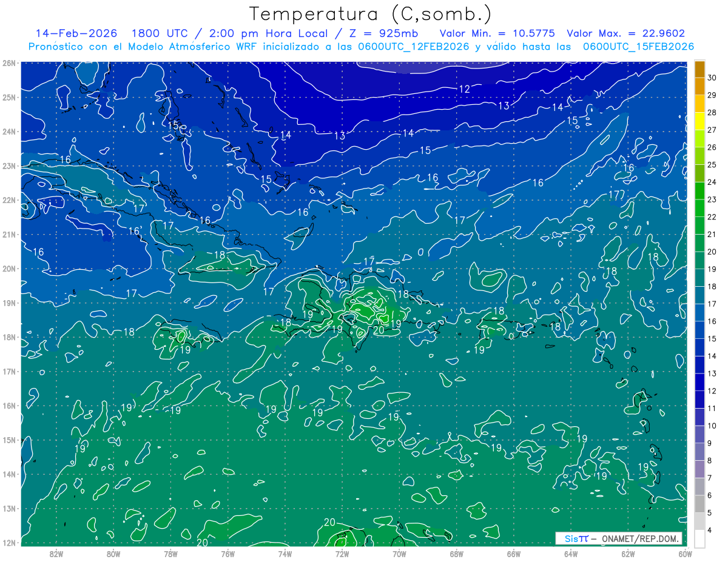This screenshot has height=562, width=728.
Task: Click 'Valor Max. = 22.9602' value
Action: tap(626, 33)
